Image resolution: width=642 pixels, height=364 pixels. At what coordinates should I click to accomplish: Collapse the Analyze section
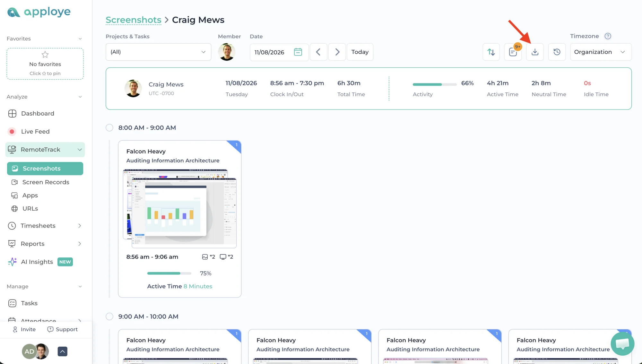[80, 97]
